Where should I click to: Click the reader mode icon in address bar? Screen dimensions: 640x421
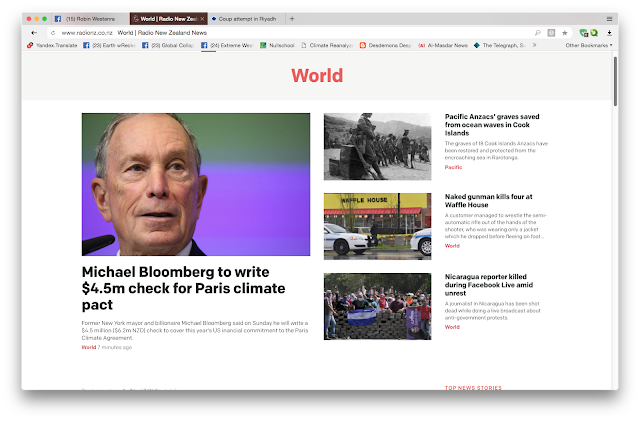[x=551, y=33]
